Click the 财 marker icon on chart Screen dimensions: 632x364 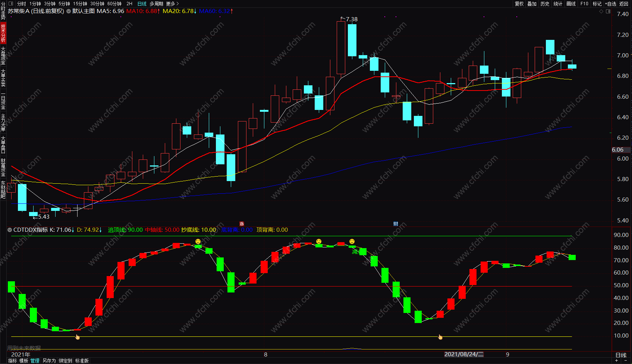point(396,224)
